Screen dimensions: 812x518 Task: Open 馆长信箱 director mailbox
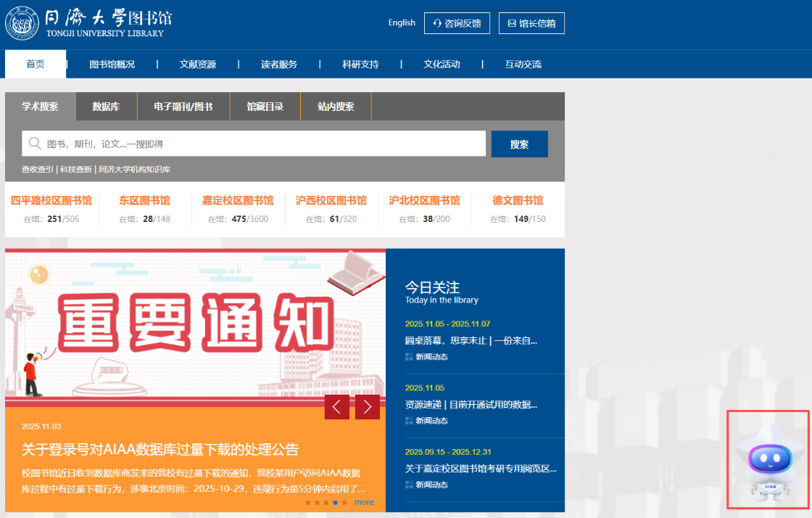[x=531, y=23]
